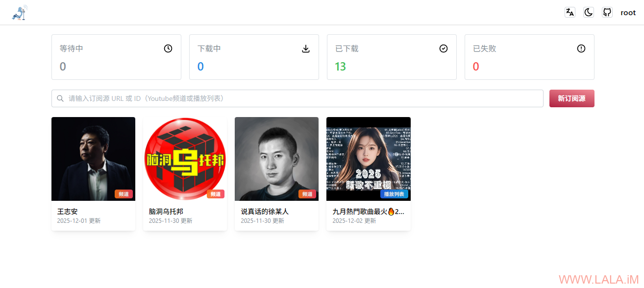Open the language translation switcher icon
The image size is (644, 288).
click(570, 13)
